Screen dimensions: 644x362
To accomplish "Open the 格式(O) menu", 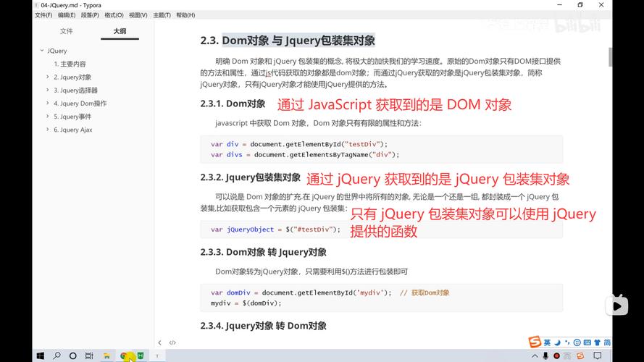I will (114, 15).
